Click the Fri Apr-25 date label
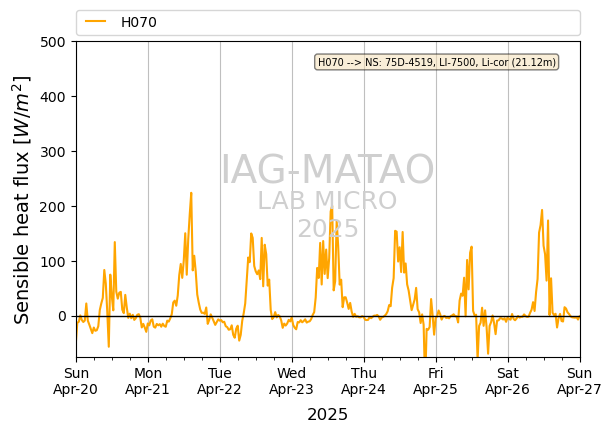The height and width of the screenshot is (433, 612). pyautogui.click(x=436, y=381)
